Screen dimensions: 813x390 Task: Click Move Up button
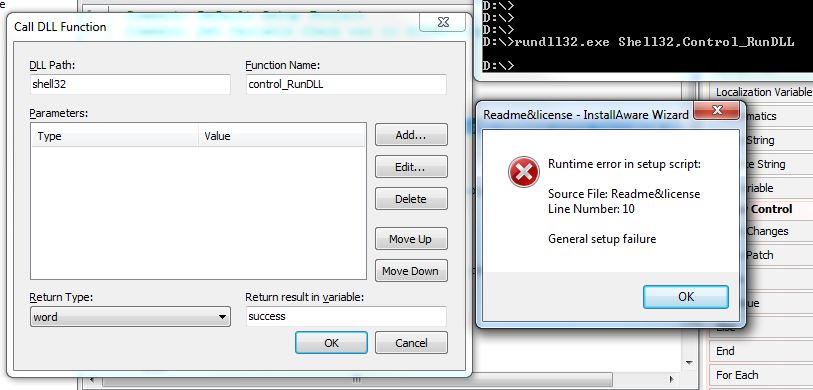(411, 239)
